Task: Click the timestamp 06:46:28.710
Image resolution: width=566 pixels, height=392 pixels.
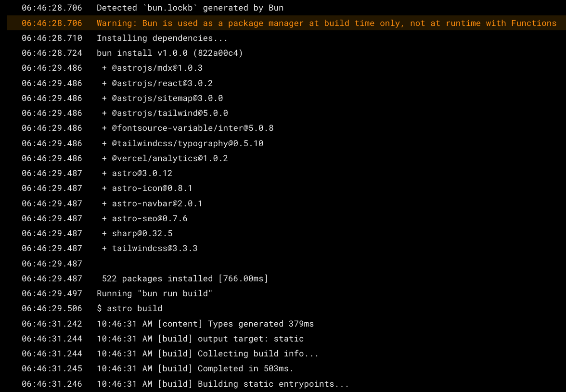Action: click(x=52, y=38)
